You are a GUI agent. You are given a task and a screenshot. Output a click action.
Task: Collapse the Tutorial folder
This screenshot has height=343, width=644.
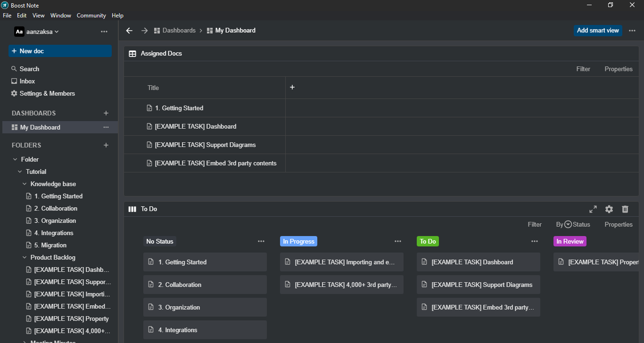click(20, 171)
